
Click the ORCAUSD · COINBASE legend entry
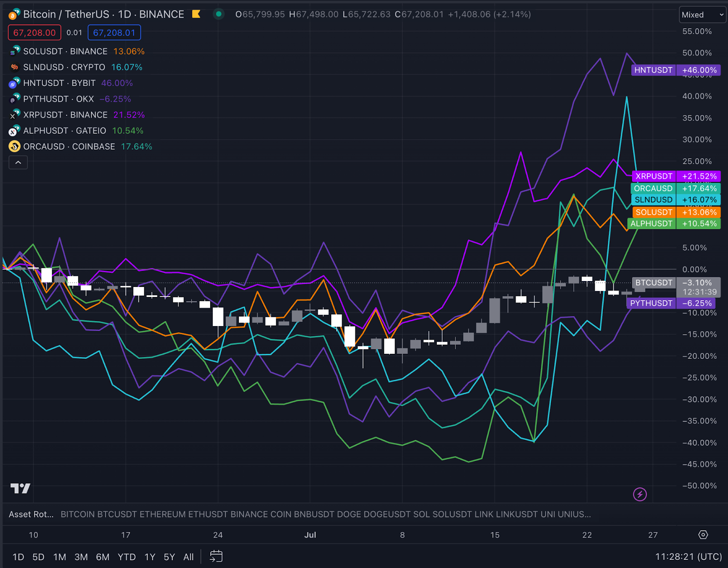coord(69,146)
